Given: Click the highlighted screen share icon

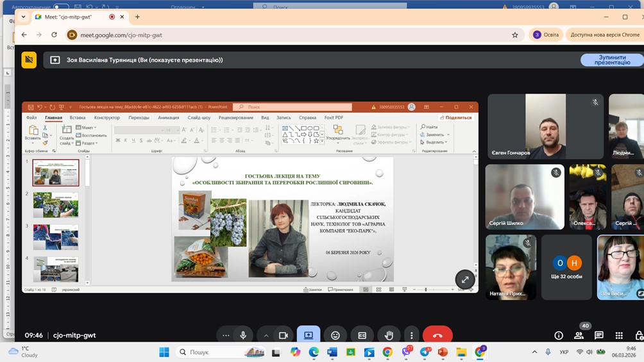Looking at the screenshot, I should 309,335.
